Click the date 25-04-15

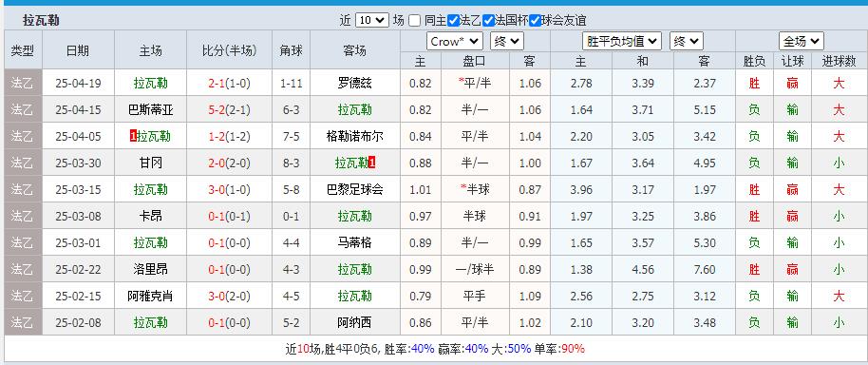click(x=78, y=110)
